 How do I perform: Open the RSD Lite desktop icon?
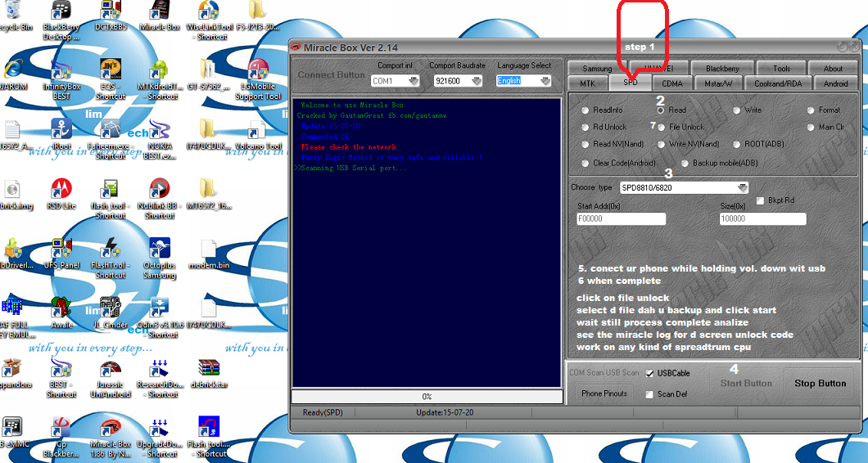(x=61, y=189)
